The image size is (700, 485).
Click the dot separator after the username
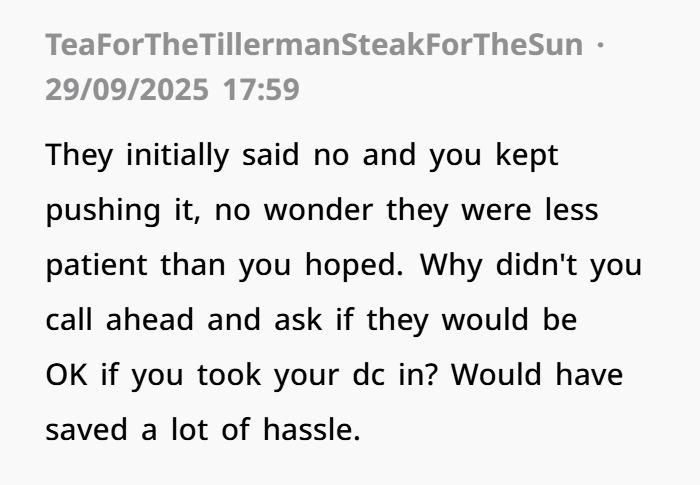[x=598, y=45]
